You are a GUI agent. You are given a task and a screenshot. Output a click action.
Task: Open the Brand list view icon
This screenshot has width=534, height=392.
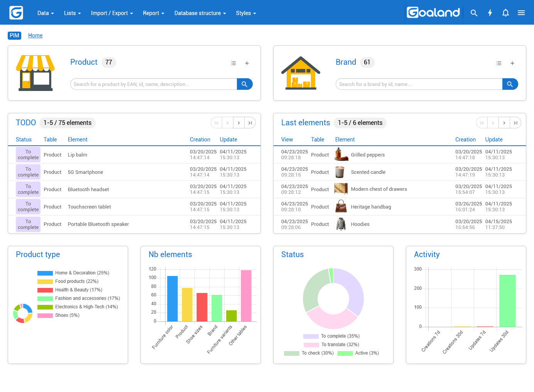click(x=499, y=63)
